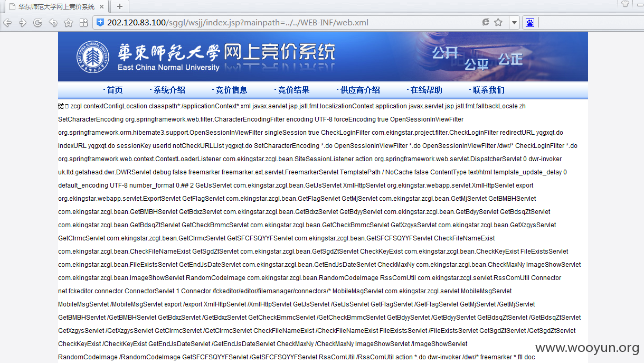Click the Baidu paw search icon

click(530, 23)
